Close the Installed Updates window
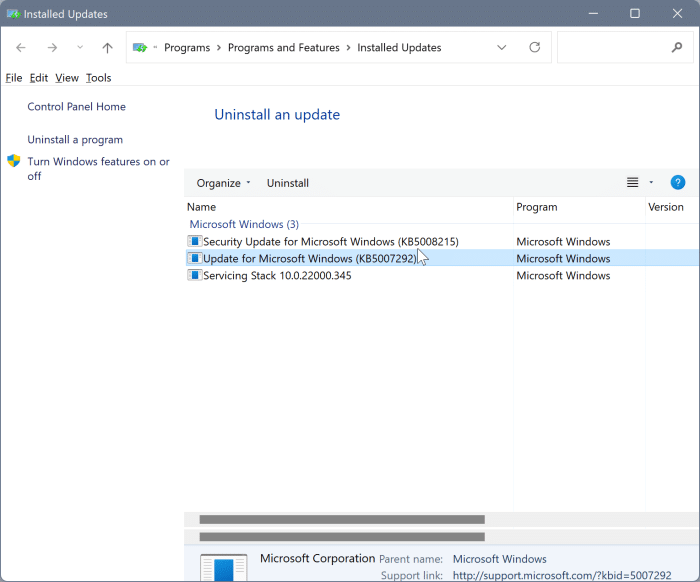Image resolution: width=700 pixels, height=582 pixels. [677, 13]
